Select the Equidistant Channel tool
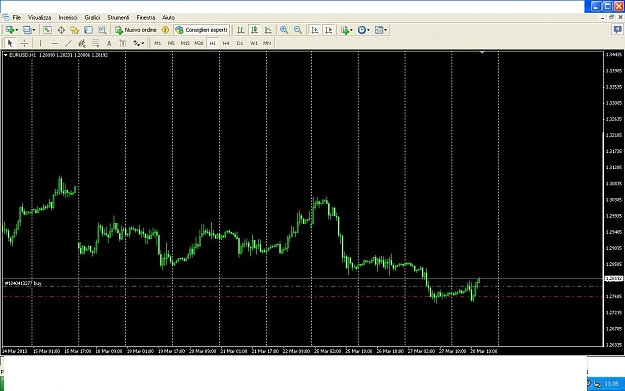This screenshot has height=391, width=625. (x=82, y=43)
